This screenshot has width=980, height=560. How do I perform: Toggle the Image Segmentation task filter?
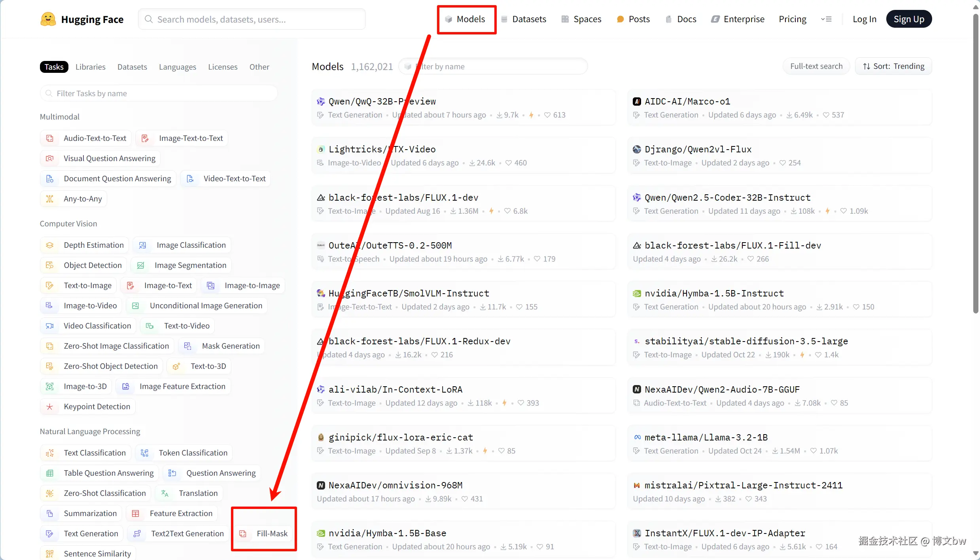(x=182, y=265)
